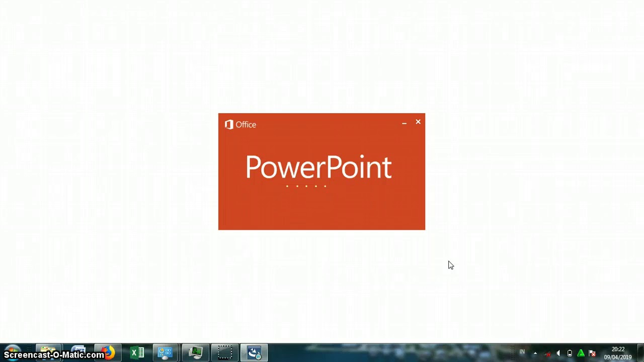Image resolution: width=644 pixels, height=362 pixels.
Task: Close the PowerPoint splash screen
Action: [x=418, y=122]
